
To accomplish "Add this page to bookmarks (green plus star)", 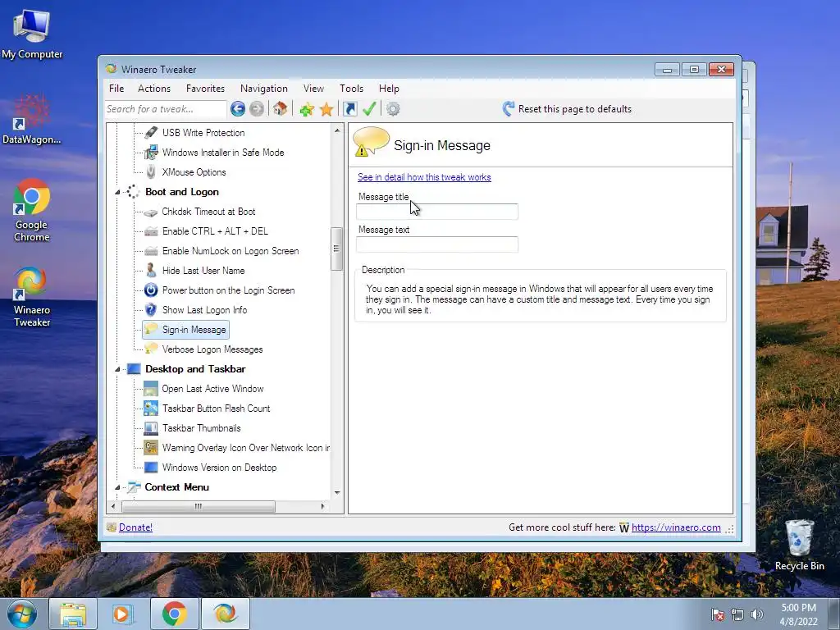I will 307,109.
